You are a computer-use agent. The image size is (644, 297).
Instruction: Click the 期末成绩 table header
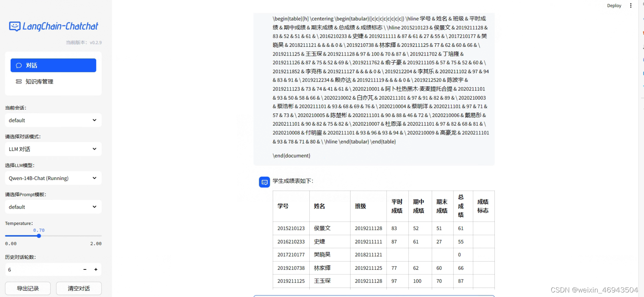[x=443, y=206]
